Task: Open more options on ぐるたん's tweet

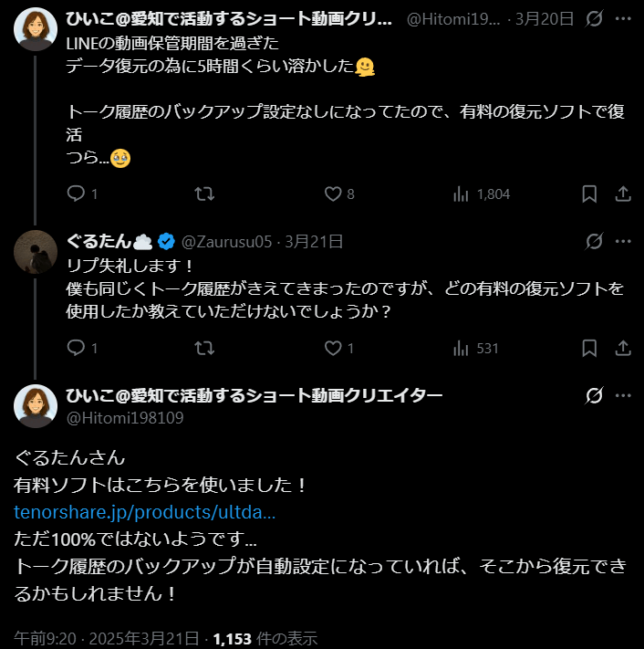Action: tap(624, 241)
